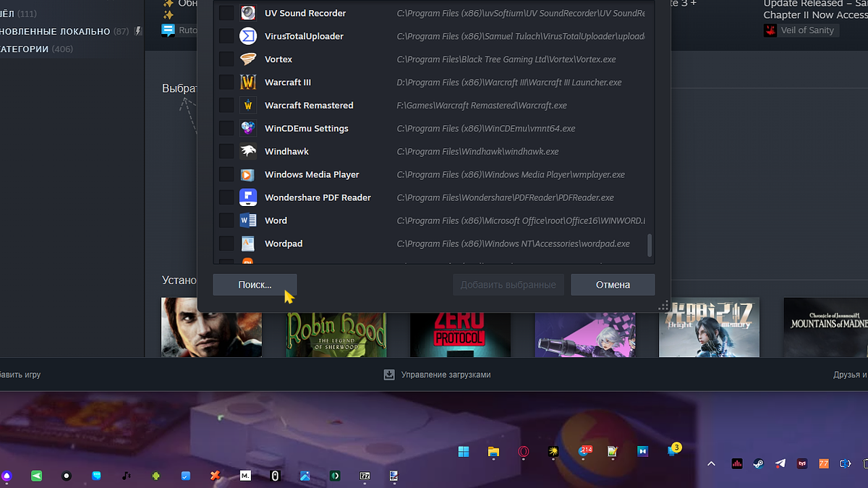This screenshot has width=868, height=488.
Task: Click the WinCDEmu Settings app icon
Action: [248, 129]
